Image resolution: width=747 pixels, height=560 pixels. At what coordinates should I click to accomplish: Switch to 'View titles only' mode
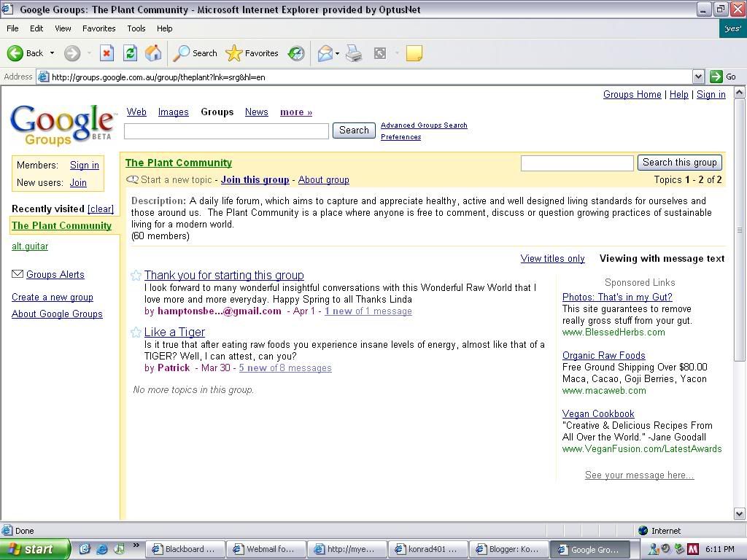click(552, 259)
